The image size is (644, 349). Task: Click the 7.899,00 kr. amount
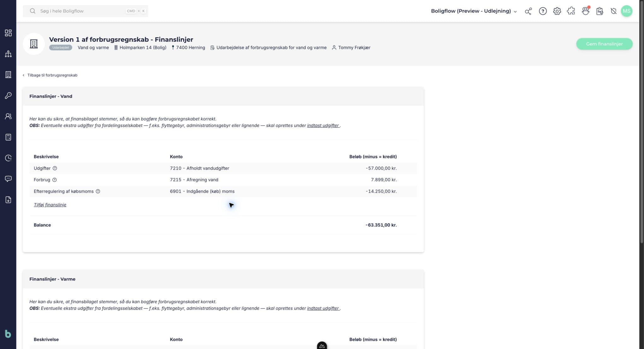(384, 180)
